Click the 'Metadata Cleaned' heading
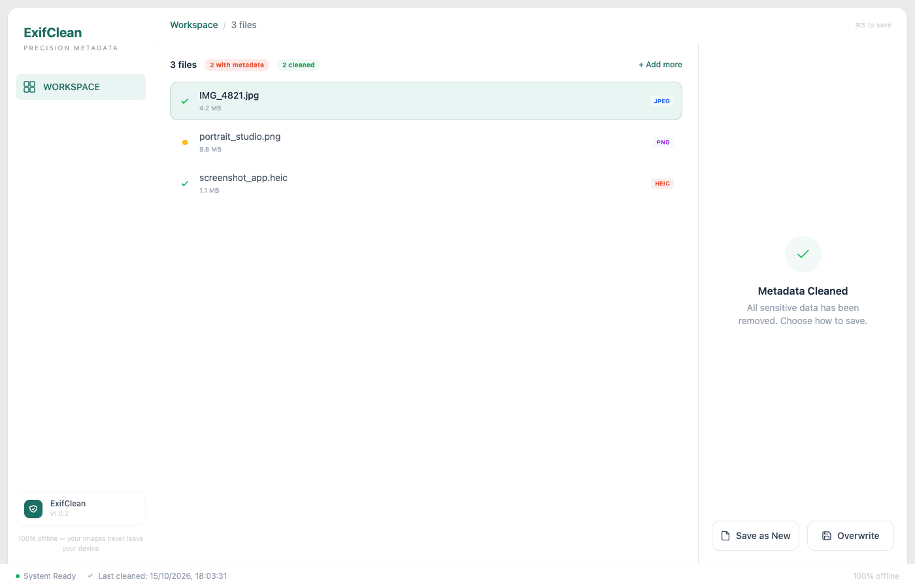The width and height of the screenshot is (915, 588). (x=803, y=291)
